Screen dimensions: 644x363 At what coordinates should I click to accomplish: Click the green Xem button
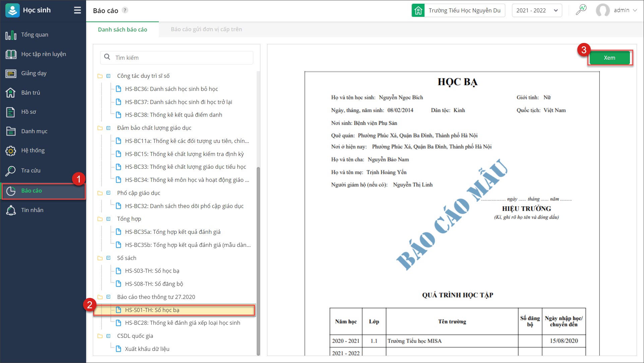[609, 58]
